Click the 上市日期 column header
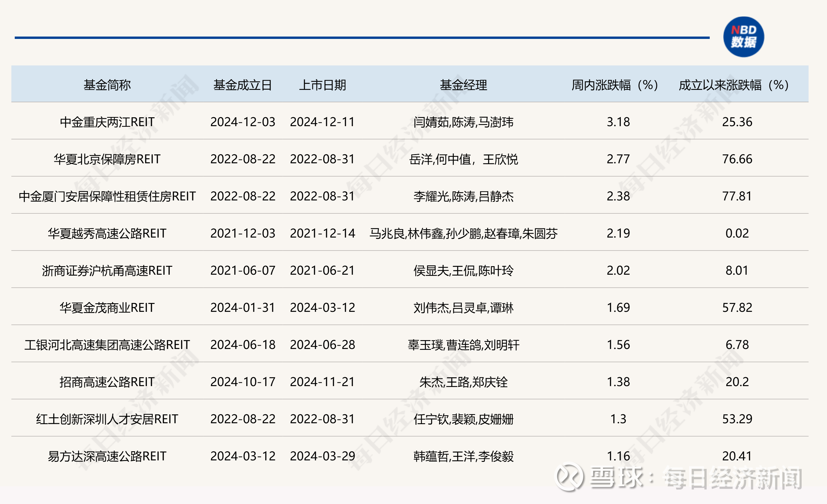827x504 pixels. click(322, 85)
